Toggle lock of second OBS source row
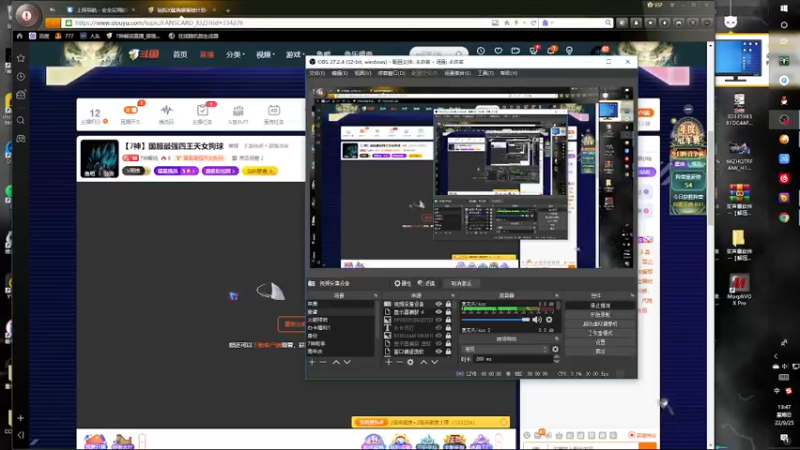800x450 pixels. coord(448,312)
